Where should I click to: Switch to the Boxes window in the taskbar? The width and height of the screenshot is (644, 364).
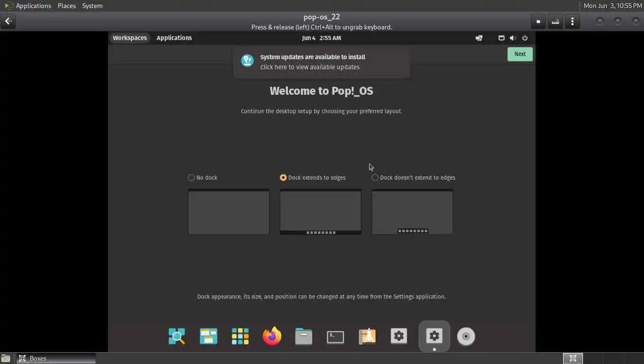pos(56,359)
